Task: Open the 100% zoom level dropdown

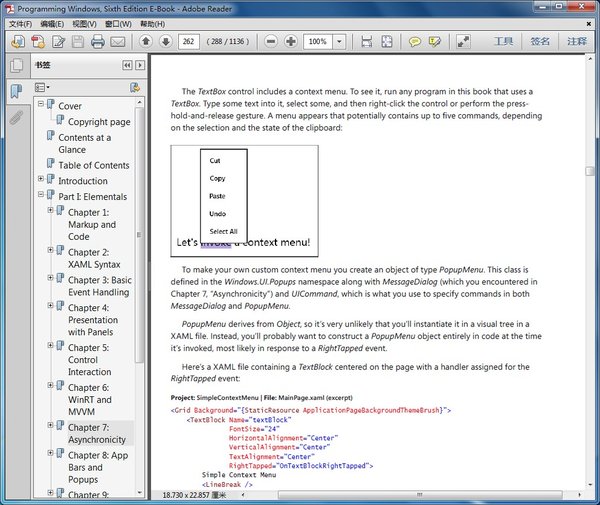Action: point(340,42)
